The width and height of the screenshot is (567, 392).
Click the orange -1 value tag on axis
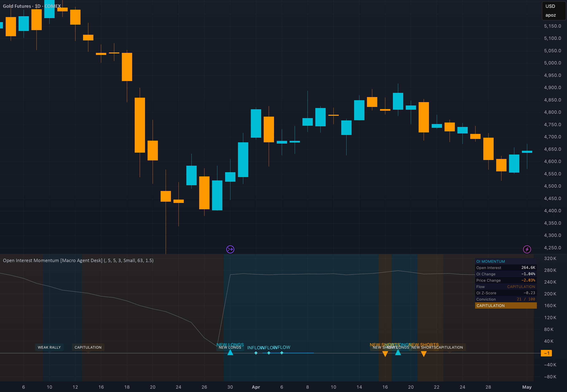click(546, 353)
